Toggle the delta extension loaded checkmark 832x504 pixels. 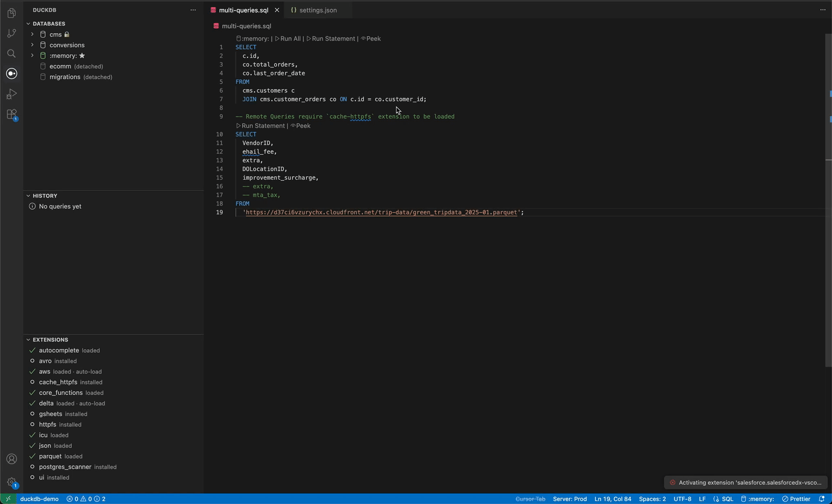(32, 403)
